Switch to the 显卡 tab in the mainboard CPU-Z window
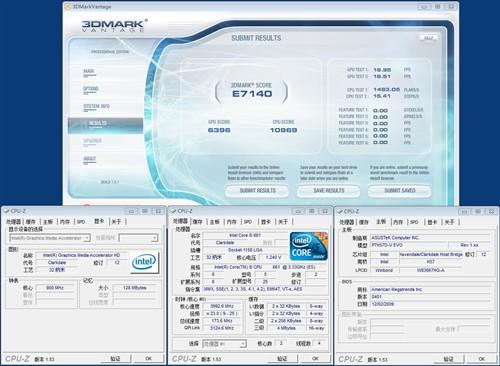 pos(432,222)
